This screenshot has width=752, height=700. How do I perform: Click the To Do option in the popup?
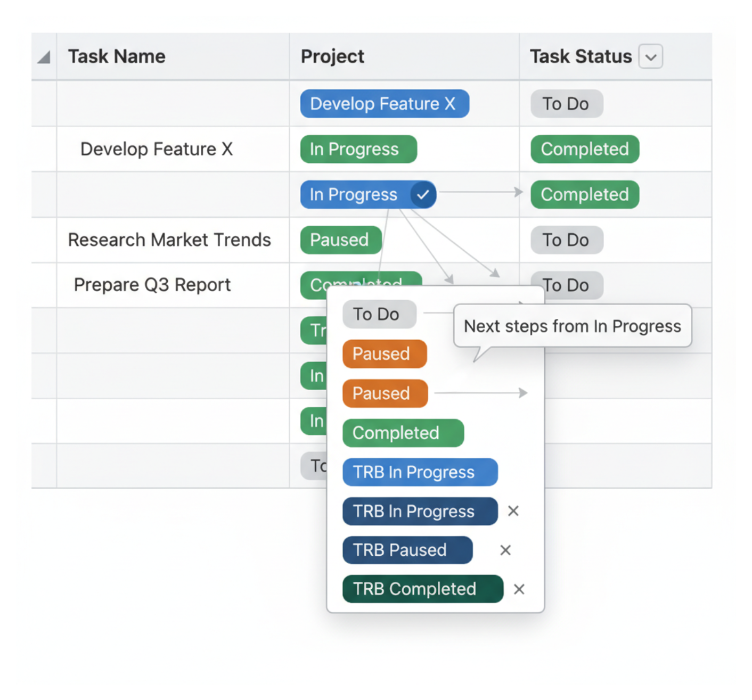pyautogui.click(x=379, y=314)
